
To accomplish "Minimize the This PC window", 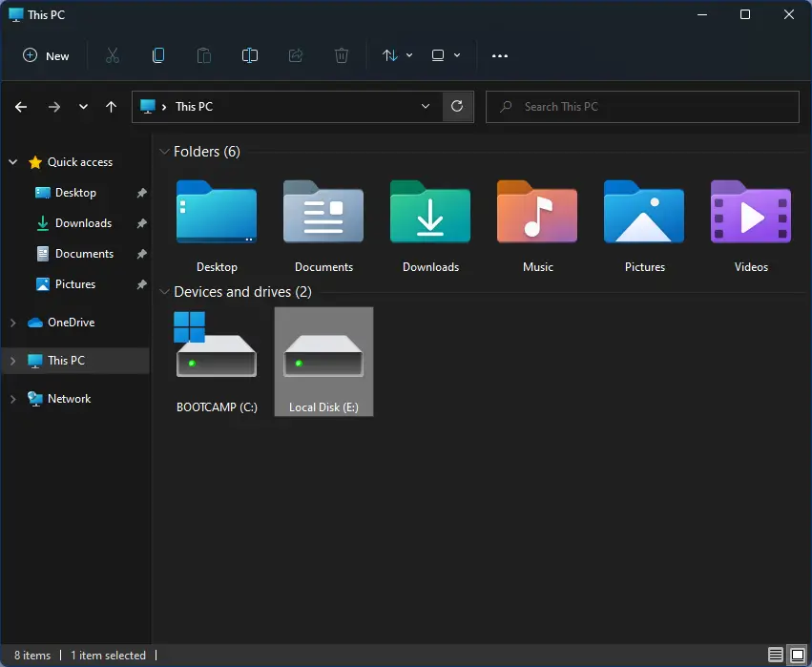I will tap(702, 14).
